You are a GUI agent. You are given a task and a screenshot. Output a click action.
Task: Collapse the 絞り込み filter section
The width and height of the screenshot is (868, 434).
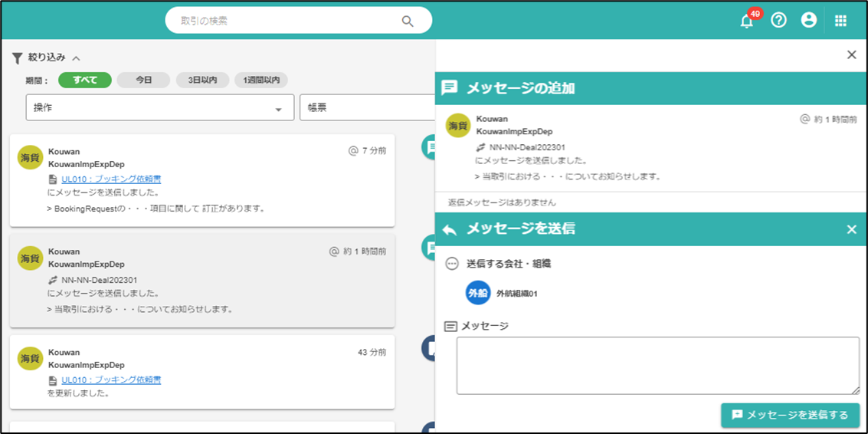(76, 58)
